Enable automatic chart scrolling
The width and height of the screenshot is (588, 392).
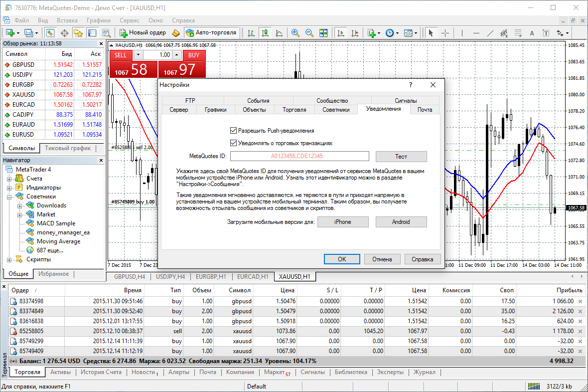coord(340,33)
